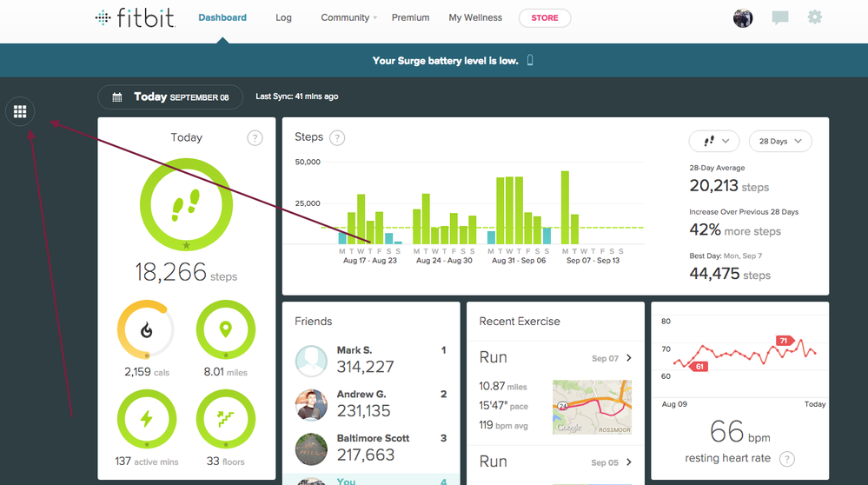Open the Steps tile help question mark
The height and width of the screenshot is (485, 868).
point(337,138)
